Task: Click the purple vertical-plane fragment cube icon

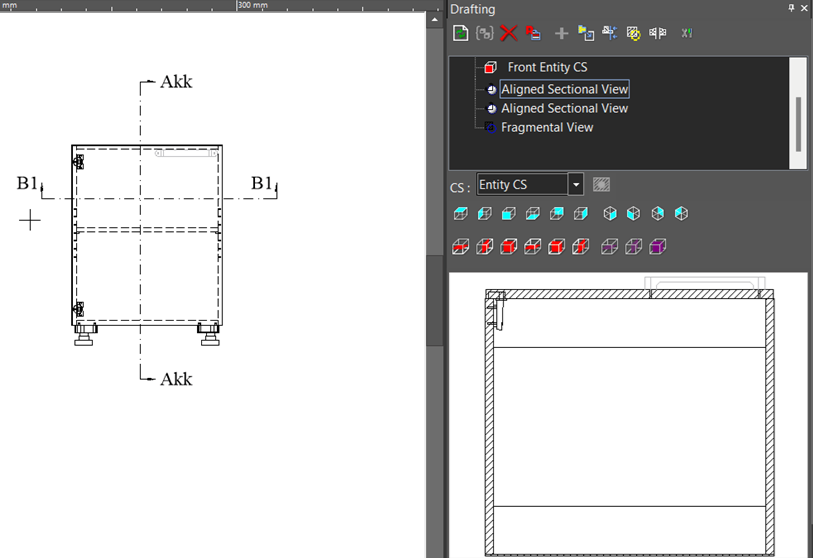Action: tap(634, 247)
